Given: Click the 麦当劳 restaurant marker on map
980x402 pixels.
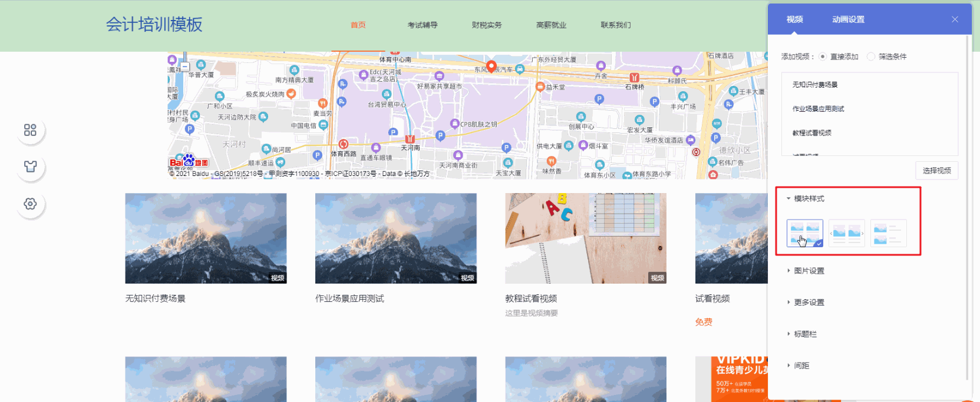Looking at the screenshot, I should coord(322,104).
